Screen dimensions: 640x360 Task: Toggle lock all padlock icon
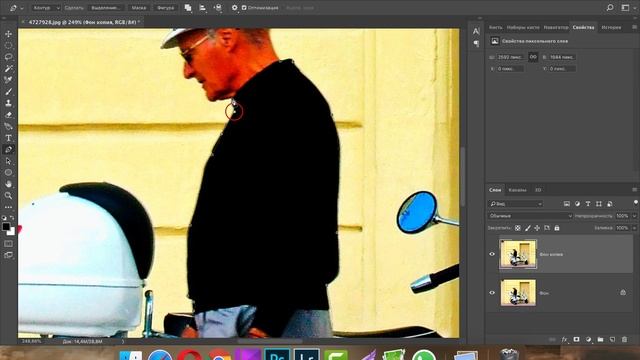pos(557,228)
